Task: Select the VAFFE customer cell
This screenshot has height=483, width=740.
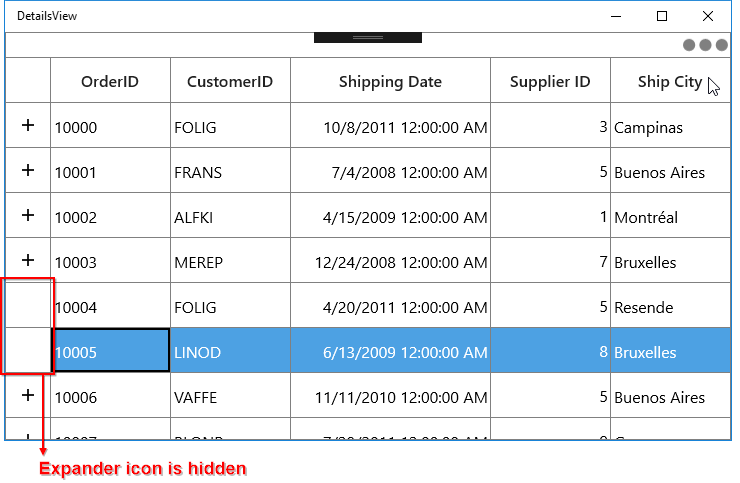Action: tap(230, 395)
